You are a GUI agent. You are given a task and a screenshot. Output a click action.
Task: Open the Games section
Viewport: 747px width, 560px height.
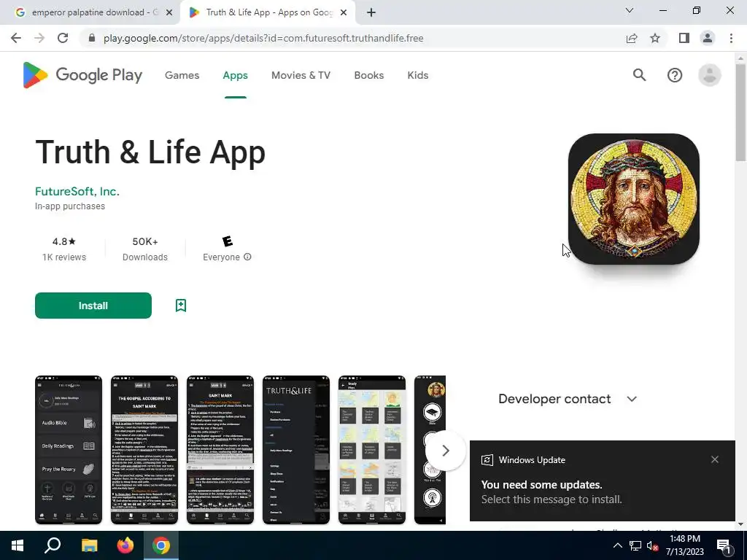[182, 75]
